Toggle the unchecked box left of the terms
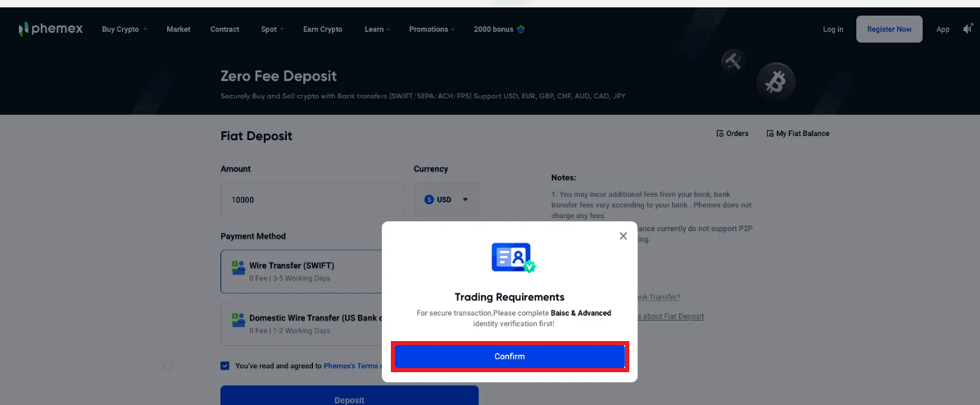The height and width of the screenshot is (405, 980). [169, 366]
